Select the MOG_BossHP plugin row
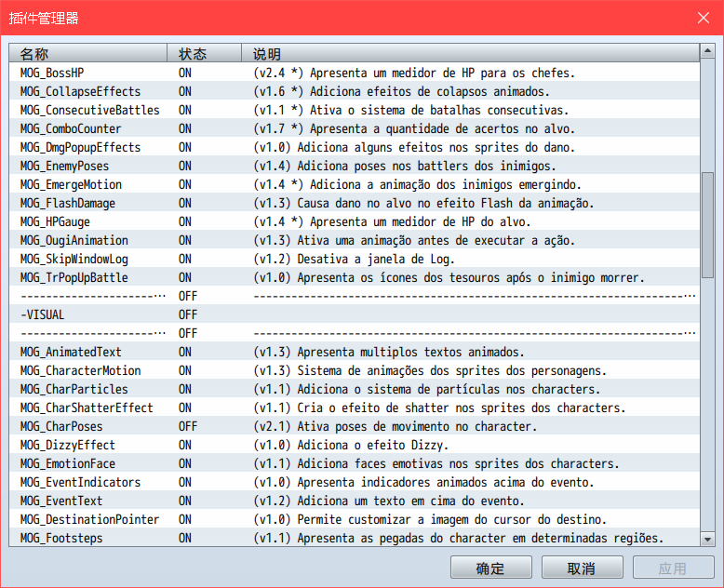This screenshot has width=724, height=588. [x=355, y=73]
